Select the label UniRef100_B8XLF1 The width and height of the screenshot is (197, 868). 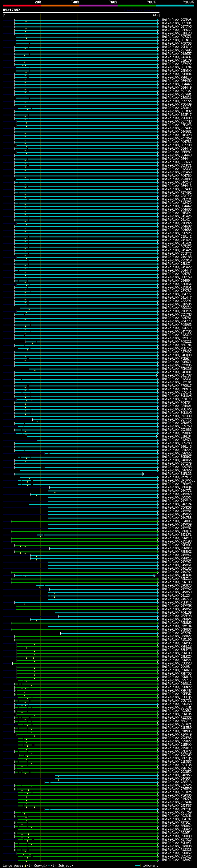pyautogui.click(x=176, y=535)
